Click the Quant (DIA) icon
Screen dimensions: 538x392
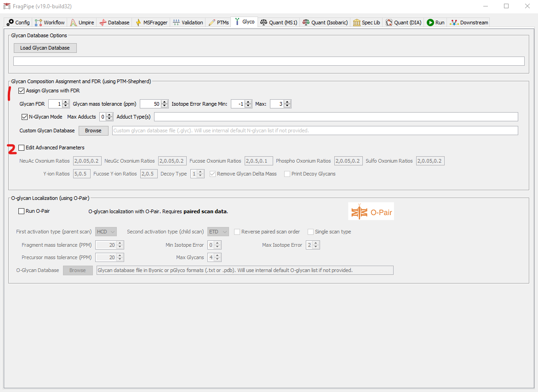(x=389, y=23)
